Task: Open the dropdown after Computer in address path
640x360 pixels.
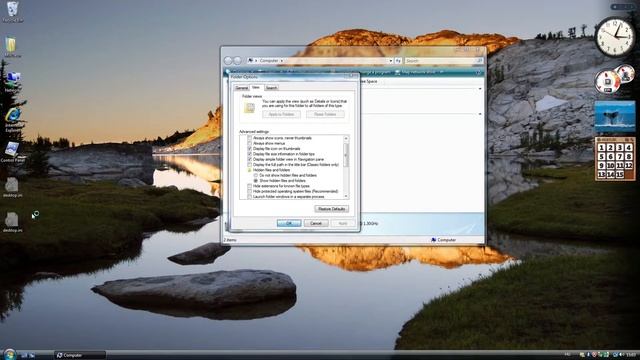Action: point(282,60)
